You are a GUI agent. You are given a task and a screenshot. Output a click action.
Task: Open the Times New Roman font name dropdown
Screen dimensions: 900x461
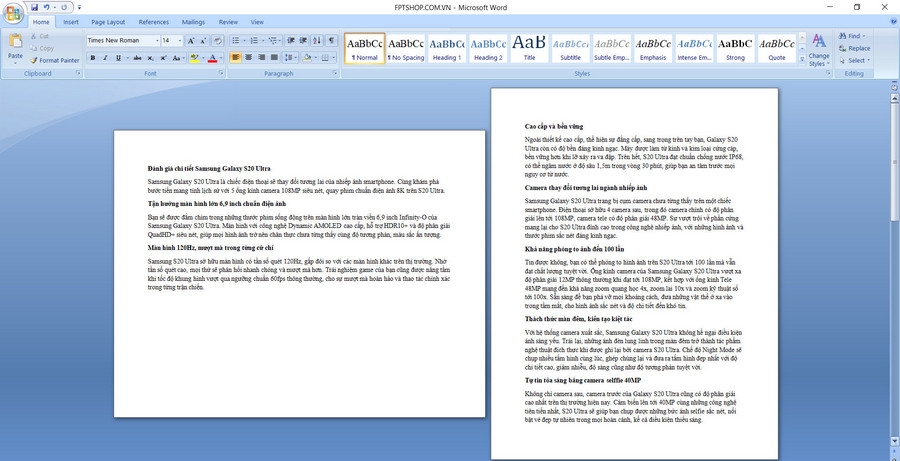(157, 41)
